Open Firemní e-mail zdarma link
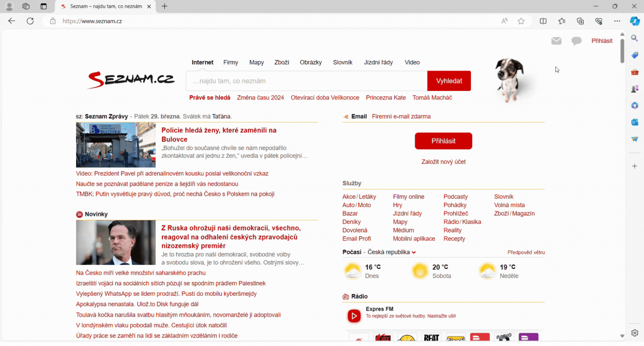The height and width of the screenshot is (346, 644). click(401, 116)
